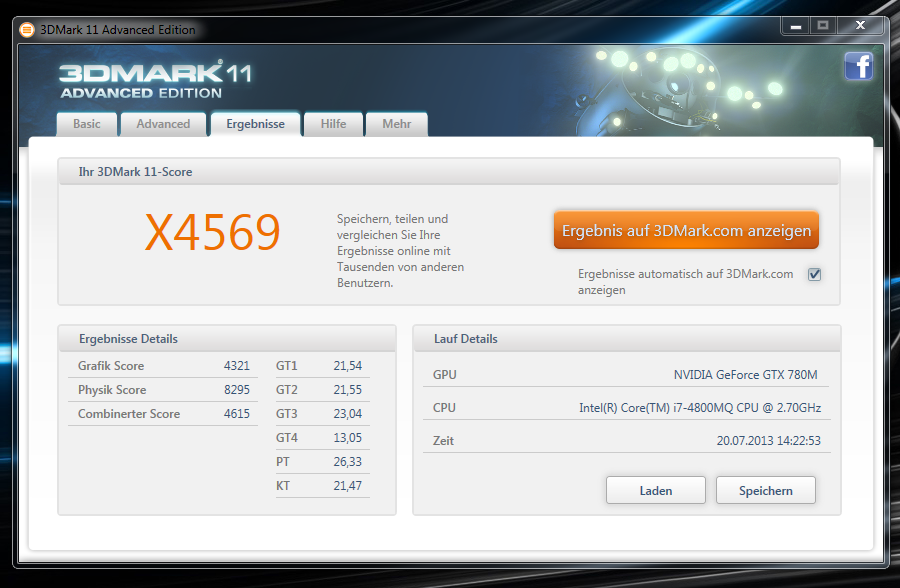
Task: Click the 3DMark 11 title bar app icon
Action: (x=27, y=30)
